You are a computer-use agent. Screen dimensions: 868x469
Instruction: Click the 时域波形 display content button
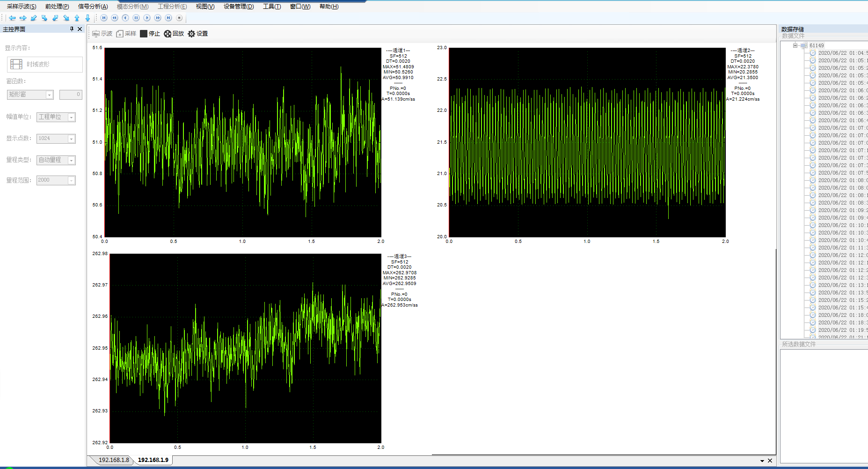click(x=45, y=65)
